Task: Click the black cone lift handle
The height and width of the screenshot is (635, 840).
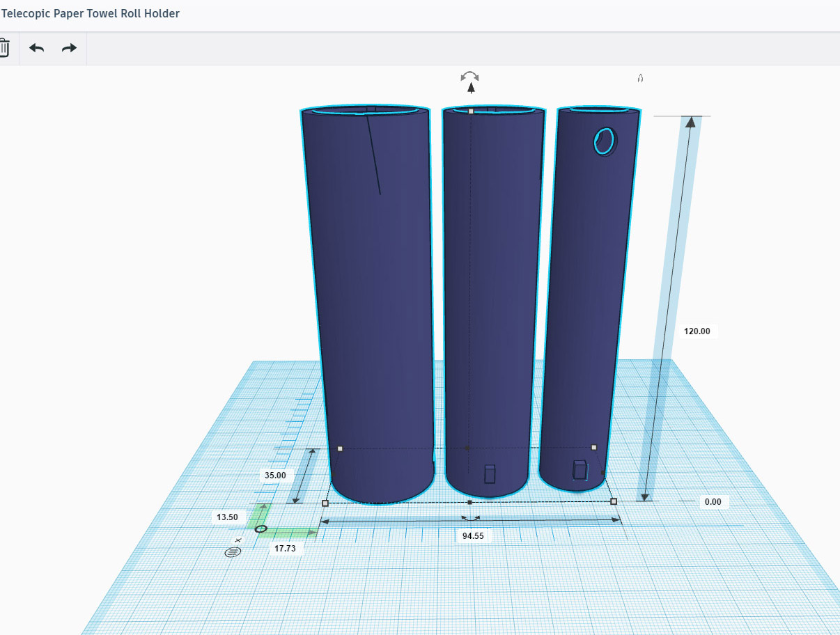Action: coord(472,88)
